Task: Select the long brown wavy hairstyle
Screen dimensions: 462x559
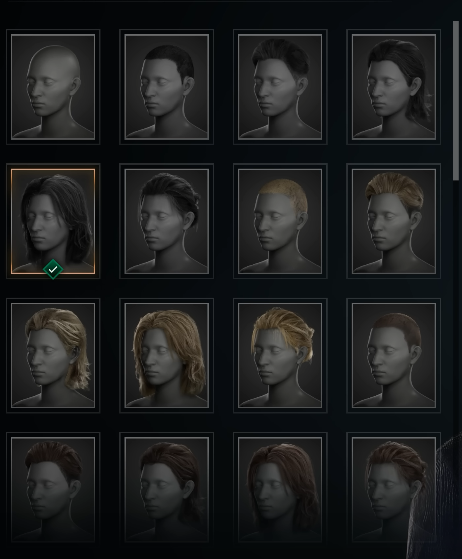Action: 280,489
